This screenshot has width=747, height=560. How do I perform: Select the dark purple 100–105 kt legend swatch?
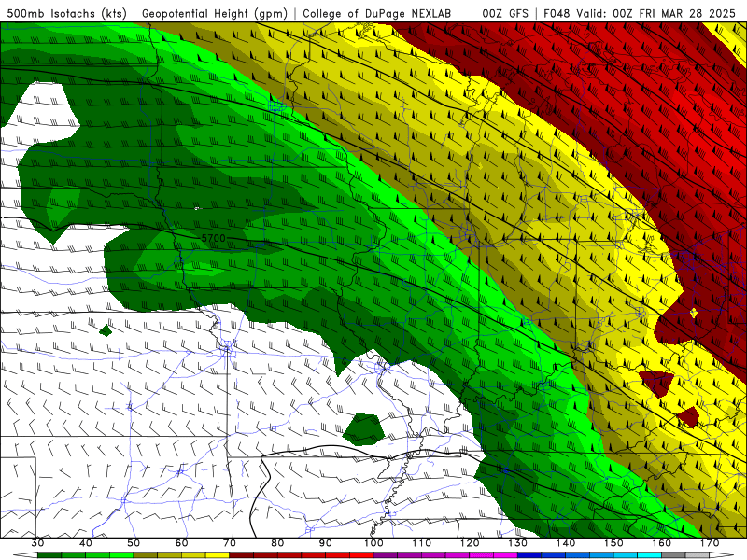point(386,555)
